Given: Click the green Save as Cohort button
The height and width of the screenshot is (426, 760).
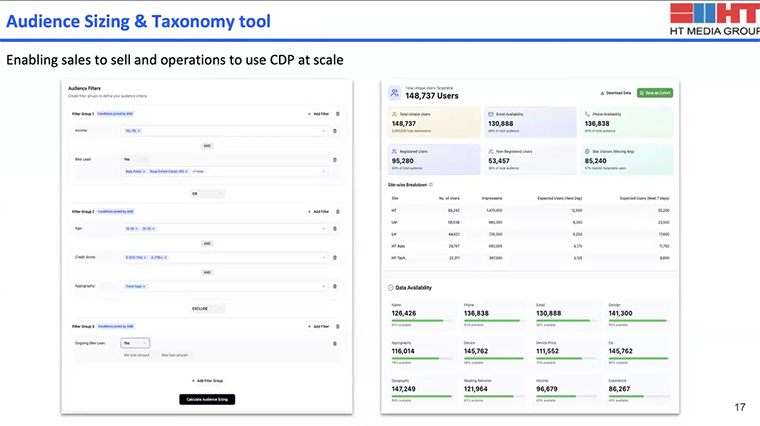Looking at the screenshot, I should pos(655,93).
